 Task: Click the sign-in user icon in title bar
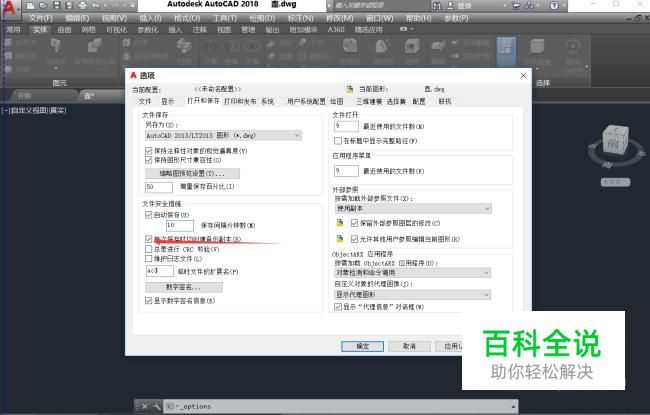451,5
